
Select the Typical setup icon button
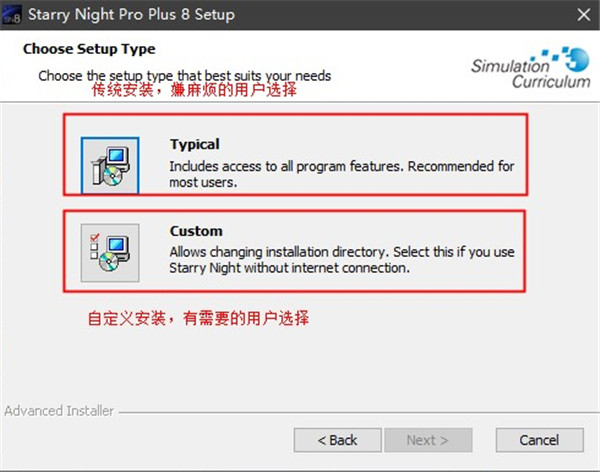(x=110, y=165)
